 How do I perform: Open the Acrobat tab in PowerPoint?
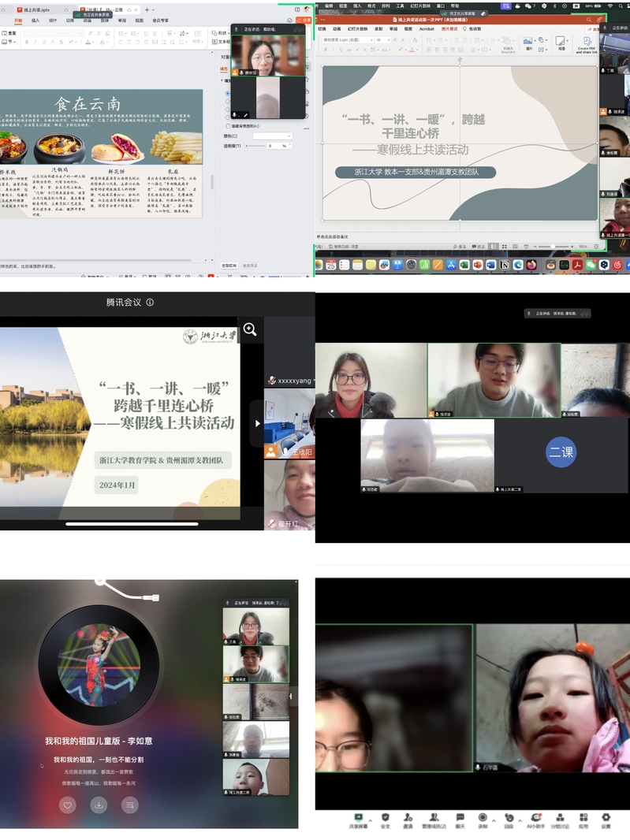click(427, 28)
